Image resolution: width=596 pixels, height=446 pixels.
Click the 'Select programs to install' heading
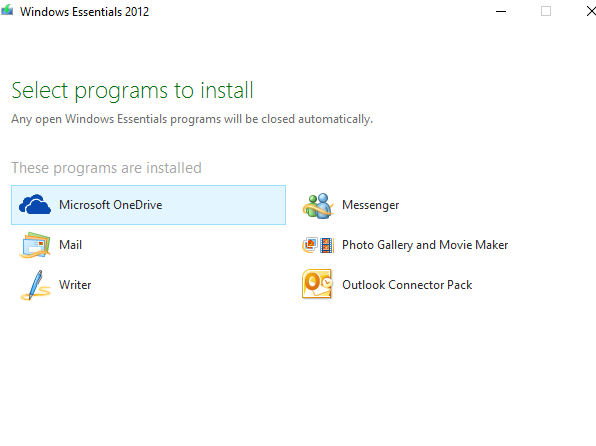point(132,90)
